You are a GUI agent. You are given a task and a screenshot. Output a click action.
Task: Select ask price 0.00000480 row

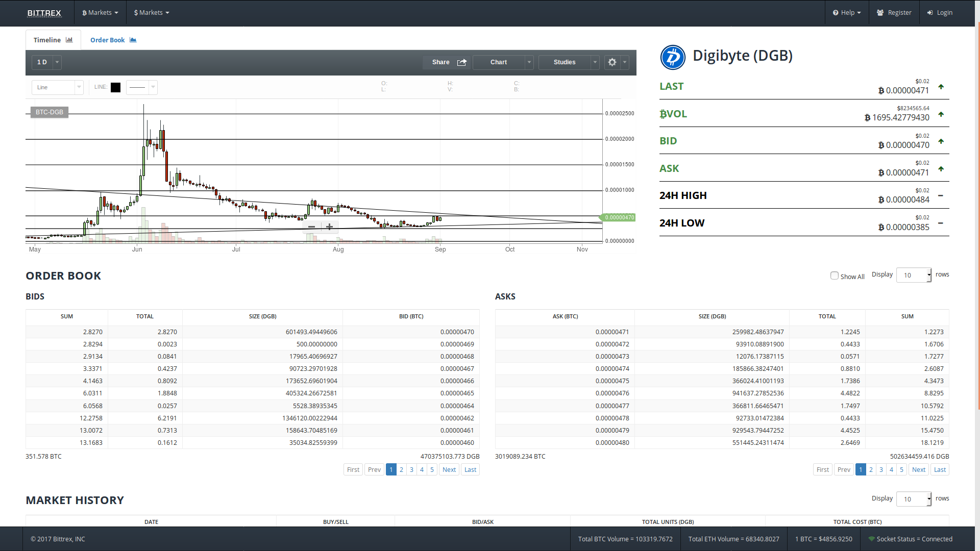[x=722, y=443]
